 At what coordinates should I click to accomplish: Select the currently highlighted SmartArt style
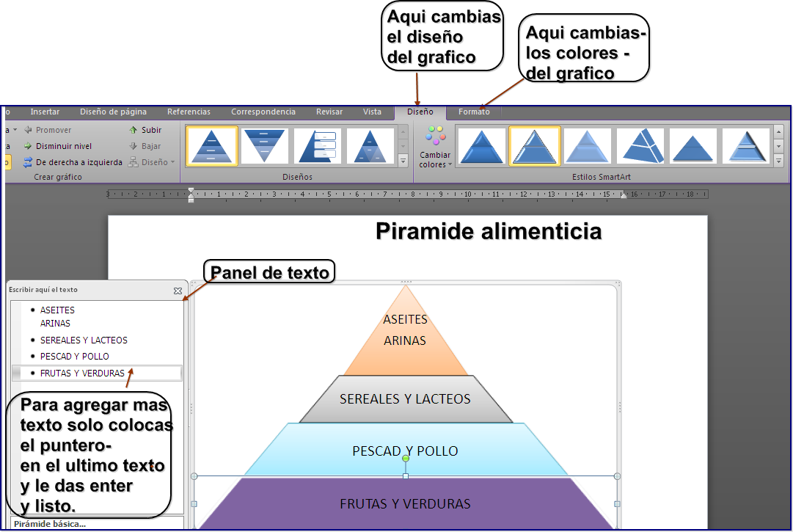click(535, 145)
